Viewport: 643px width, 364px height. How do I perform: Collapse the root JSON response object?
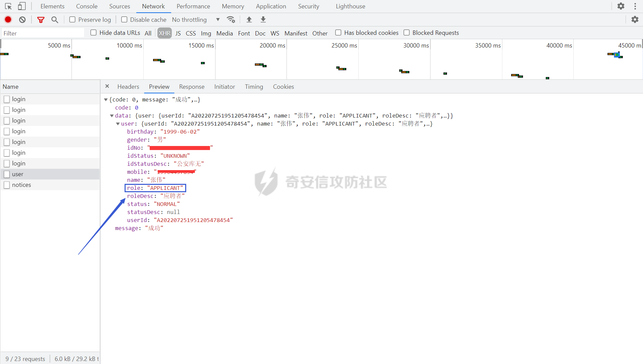click(106, 99)
